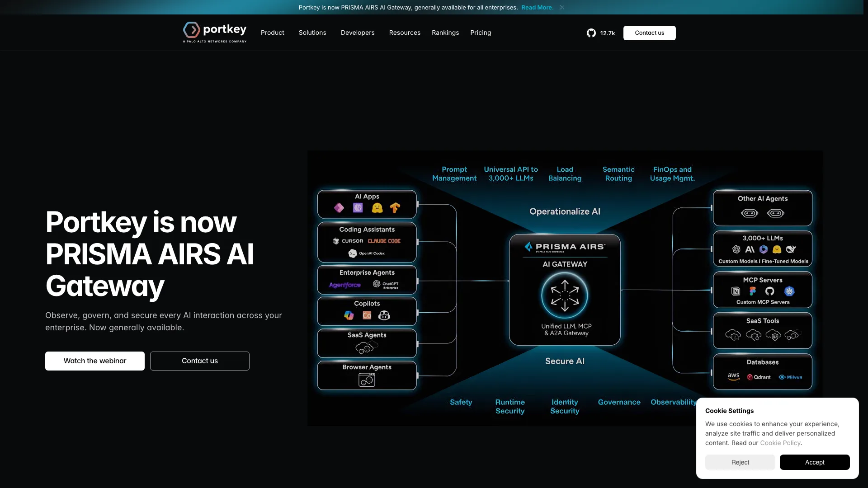Click the Hugging Face emoji in 3,000+ LLMs
868x488 pixels.
point(777,249)
